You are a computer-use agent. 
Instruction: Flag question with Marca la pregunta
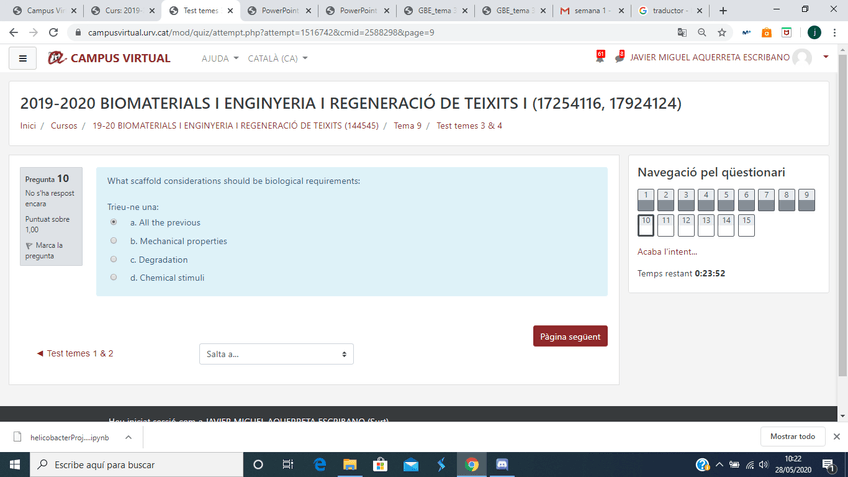(44, 250)
